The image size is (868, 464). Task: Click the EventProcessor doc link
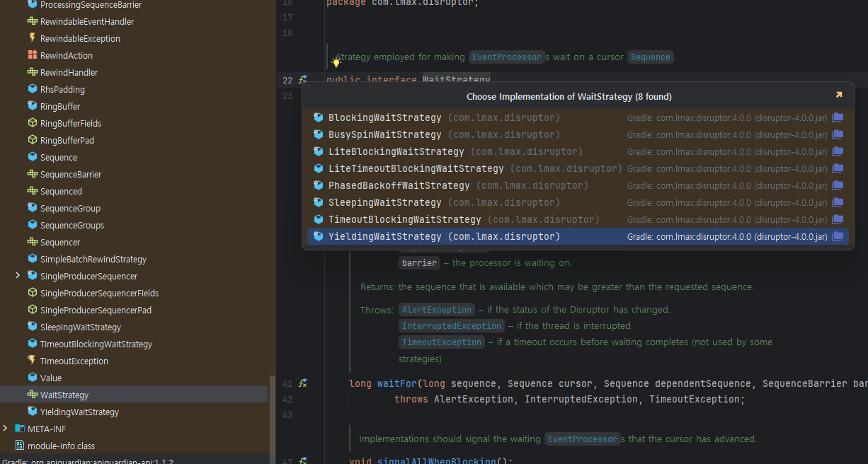pos(506,57)
